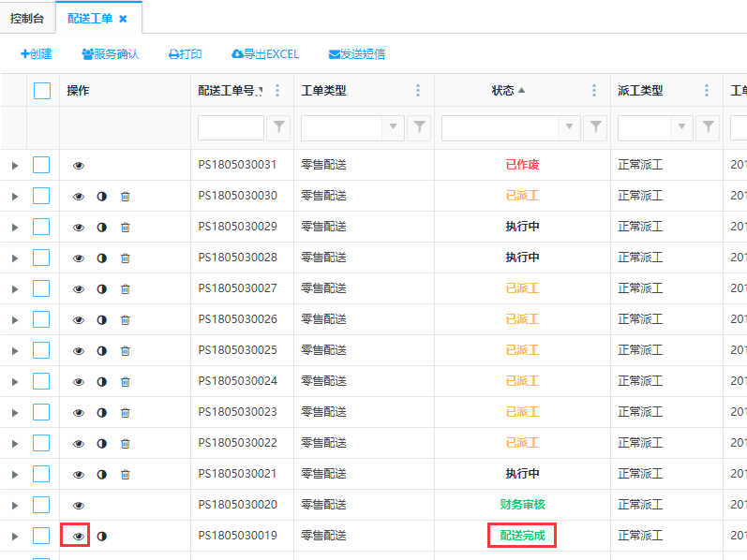Viewport: 747px width, 560px height.
Task: Open the column menu dots for 派工类型
Action: pos(707,91)
